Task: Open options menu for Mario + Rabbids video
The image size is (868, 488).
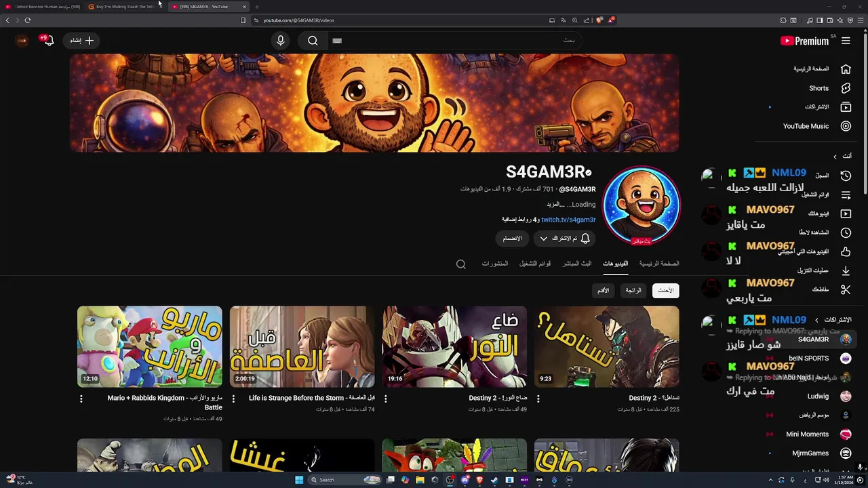Action: tap(81, 399)
